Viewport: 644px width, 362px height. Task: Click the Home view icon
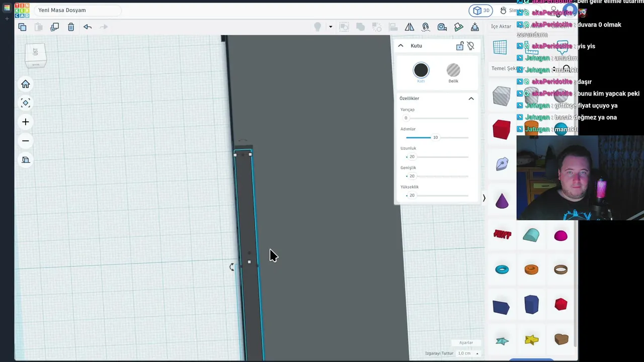pos(26,84)
